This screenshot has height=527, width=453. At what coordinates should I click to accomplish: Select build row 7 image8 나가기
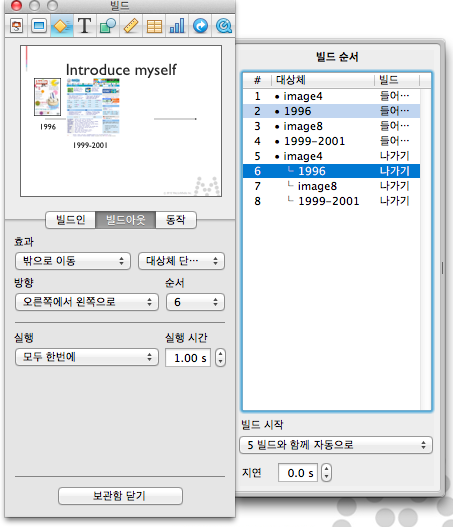click(x=331, y=186)
